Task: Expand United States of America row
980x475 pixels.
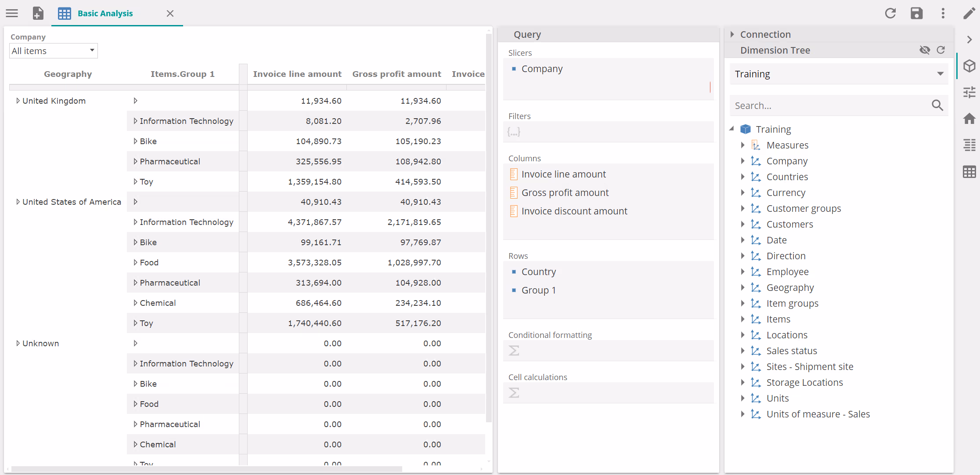Action: pyautogui.click(x=18, y=202)
